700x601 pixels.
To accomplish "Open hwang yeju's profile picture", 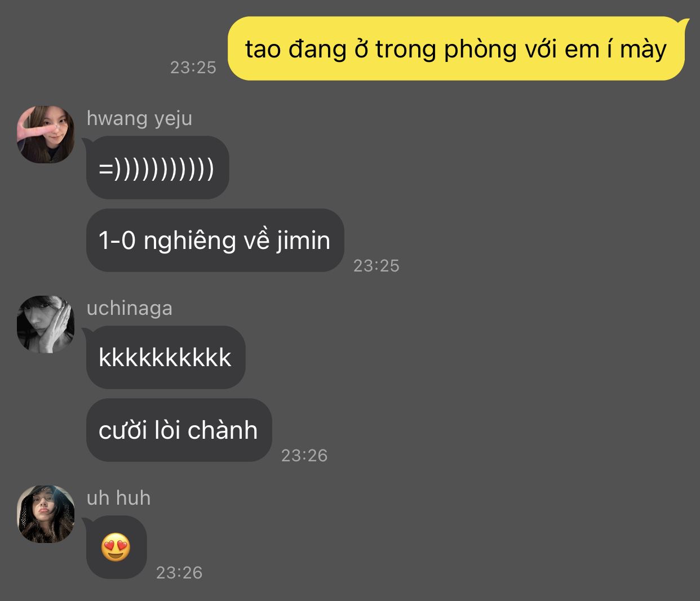I will [x=46, y=134].
